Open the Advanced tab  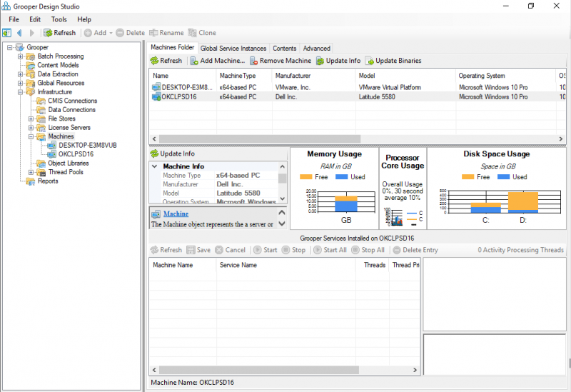[316, 49]
